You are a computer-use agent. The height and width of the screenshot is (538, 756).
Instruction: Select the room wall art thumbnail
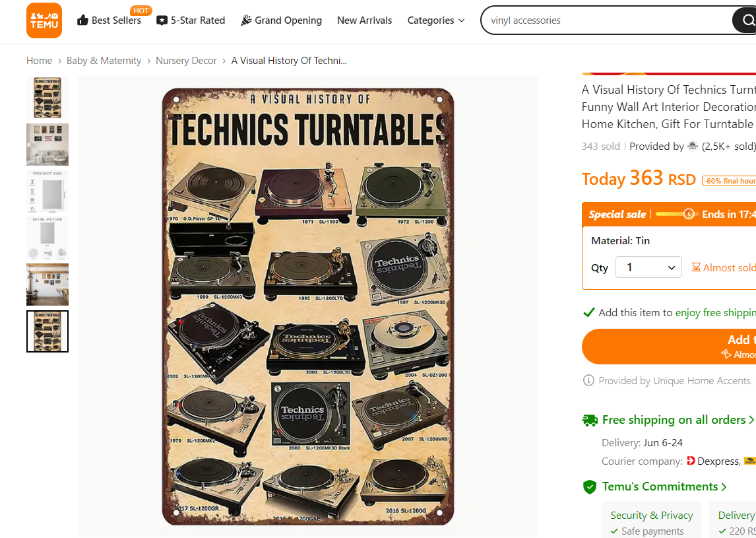pyautogui.click(x=47, y=145)
